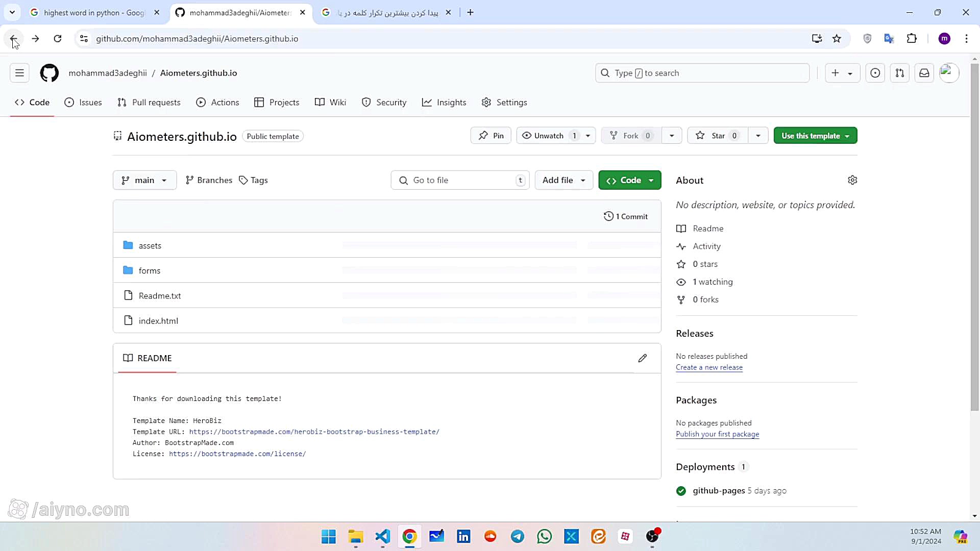Open the Add file dropdown
The height and width of the screenshot is (551, 980).
click(x=563, y=180)
